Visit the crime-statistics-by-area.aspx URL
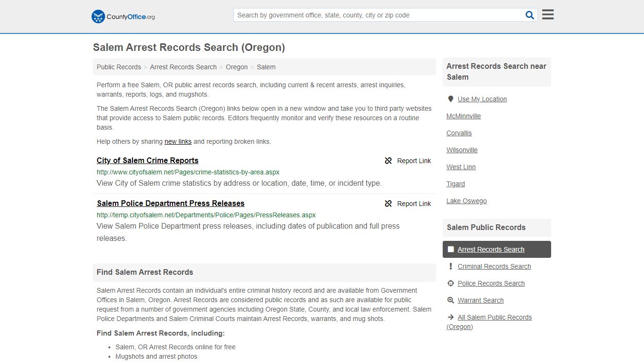 [x=188, y=172]
